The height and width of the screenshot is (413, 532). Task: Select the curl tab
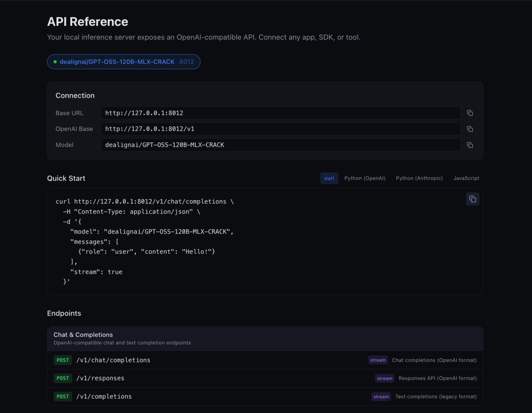329,178
